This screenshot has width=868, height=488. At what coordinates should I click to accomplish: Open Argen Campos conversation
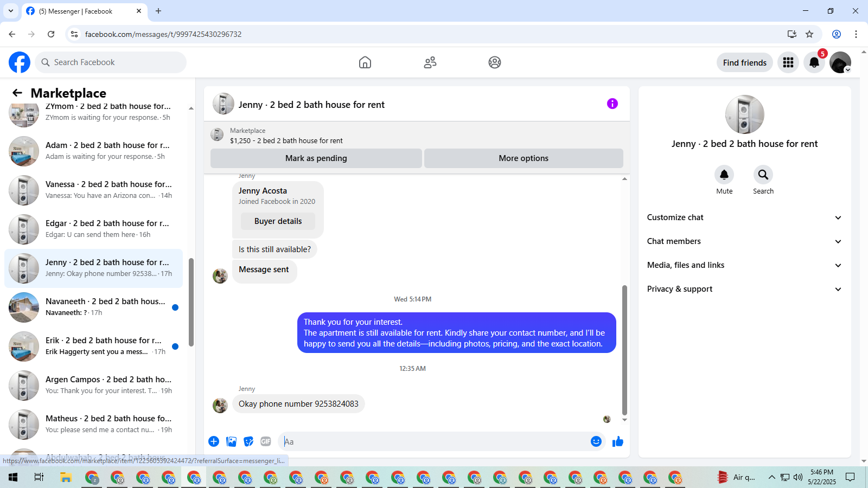pos(93,386)
